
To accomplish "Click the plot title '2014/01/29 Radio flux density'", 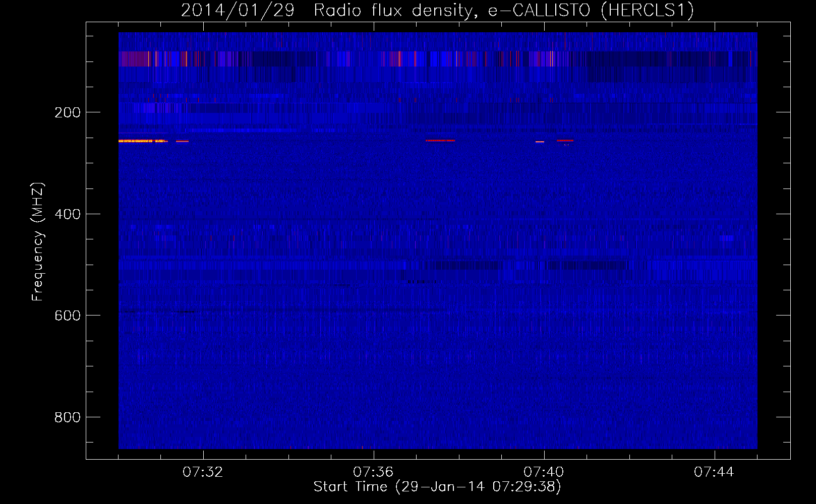I will tap(437, 10).
